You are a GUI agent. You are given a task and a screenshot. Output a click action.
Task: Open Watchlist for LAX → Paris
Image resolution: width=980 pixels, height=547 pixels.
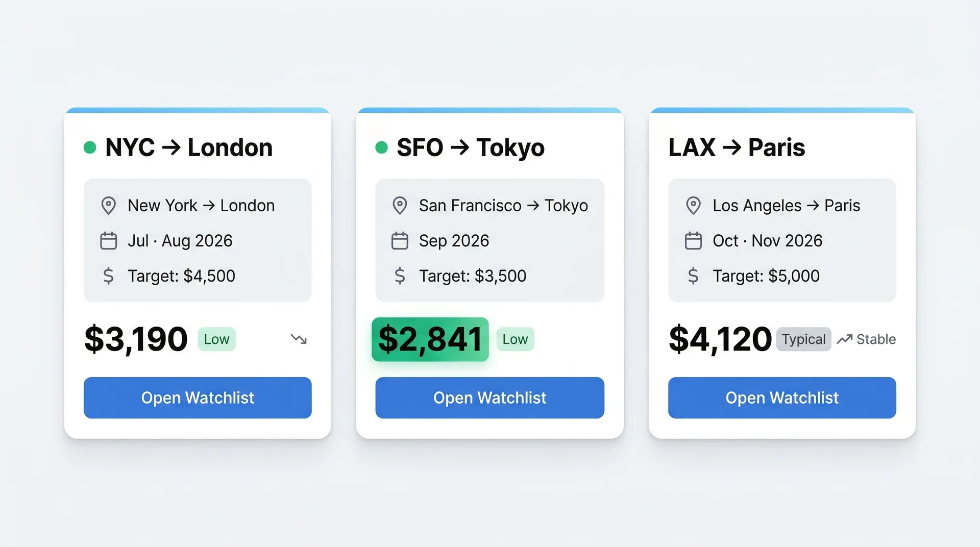(781, 397)
